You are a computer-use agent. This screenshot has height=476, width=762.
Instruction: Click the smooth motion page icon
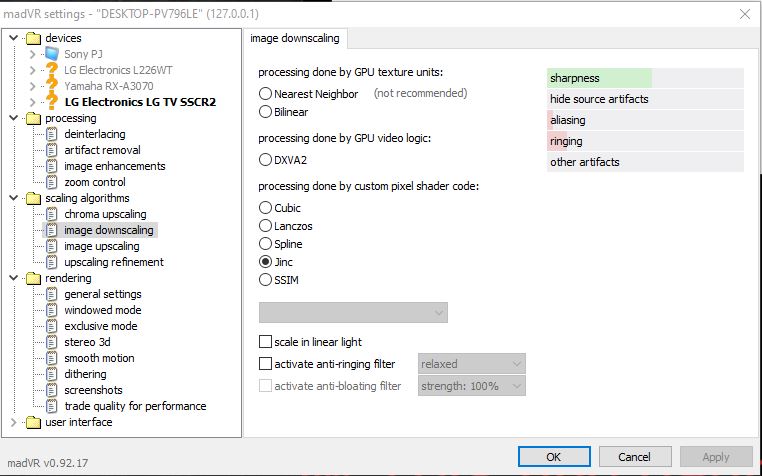pyautogui.click(x=52, y=358)
